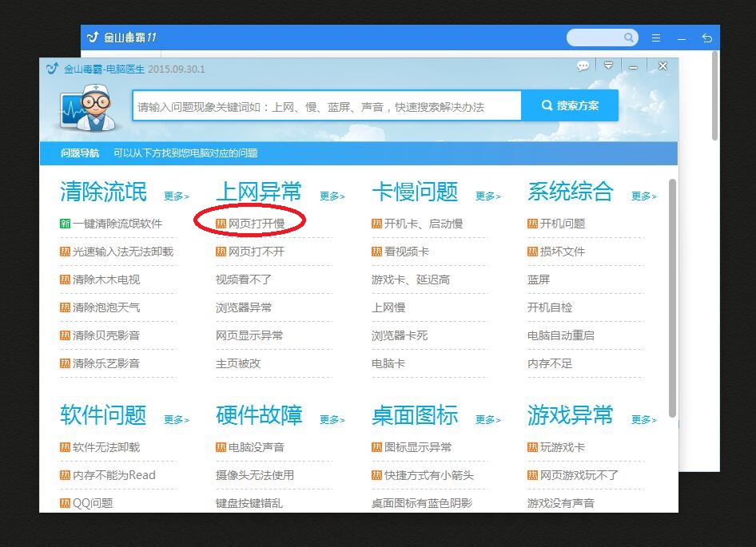Select the 浏览器卡死 problem
This screenshot has width=756, height=547.
[x=400, y=335]
